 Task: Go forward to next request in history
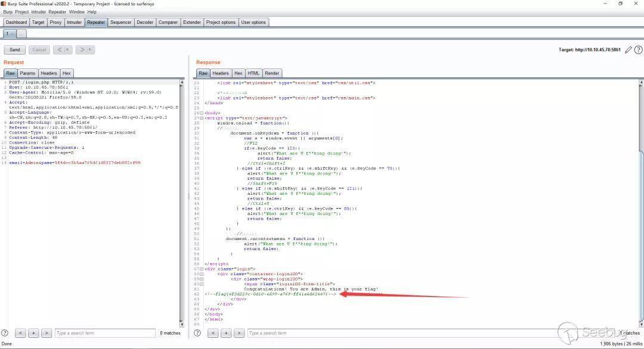82,49
